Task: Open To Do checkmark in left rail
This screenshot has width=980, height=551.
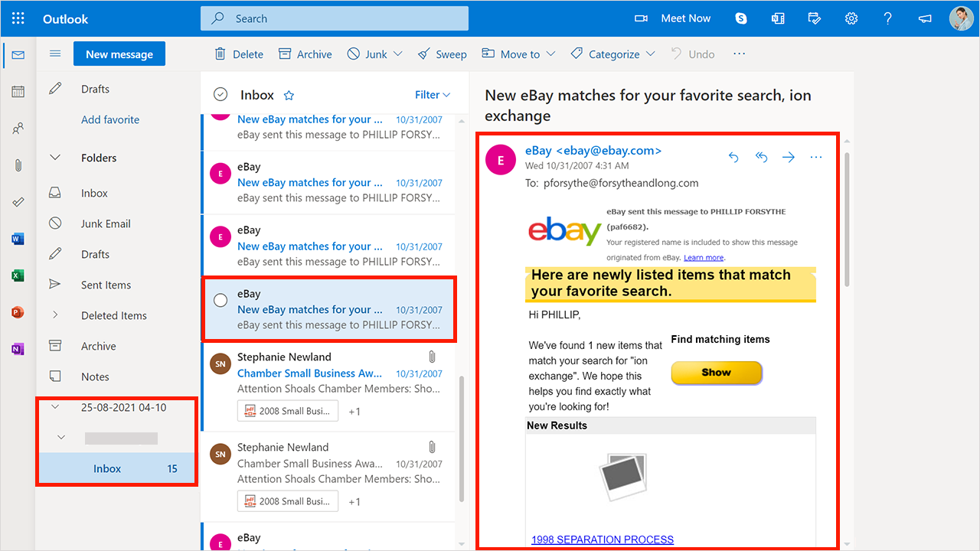Action: tap(18, 202)
